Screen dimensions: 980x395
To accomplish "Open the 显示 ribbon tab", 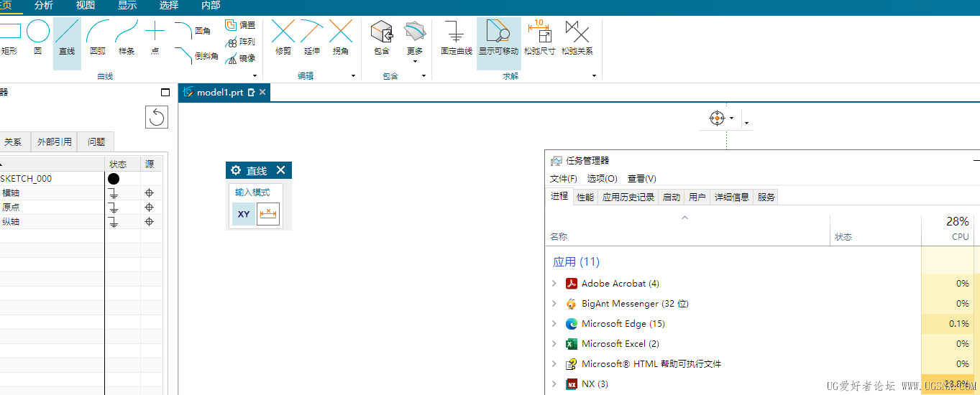I will click(127, 6).
